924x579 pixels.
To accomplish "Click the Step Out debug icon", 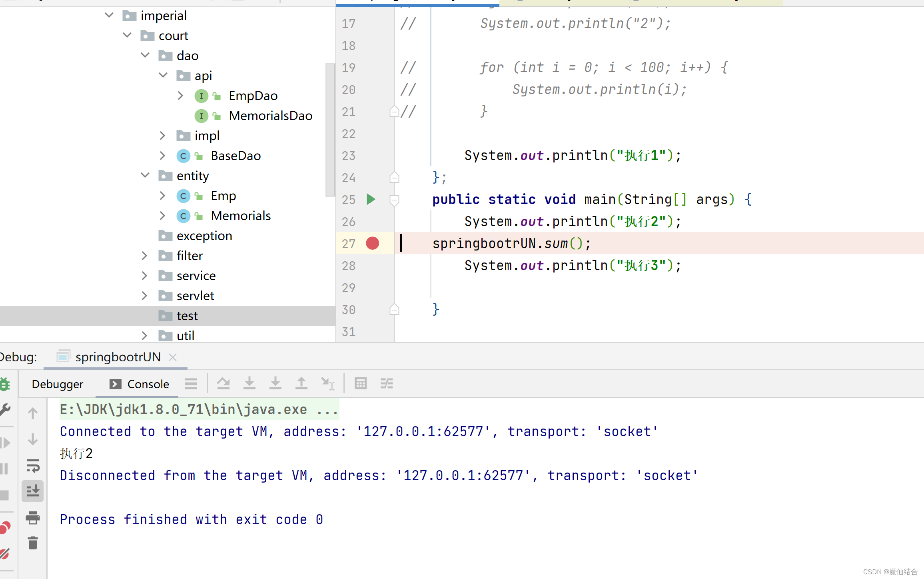I will 301,384.
